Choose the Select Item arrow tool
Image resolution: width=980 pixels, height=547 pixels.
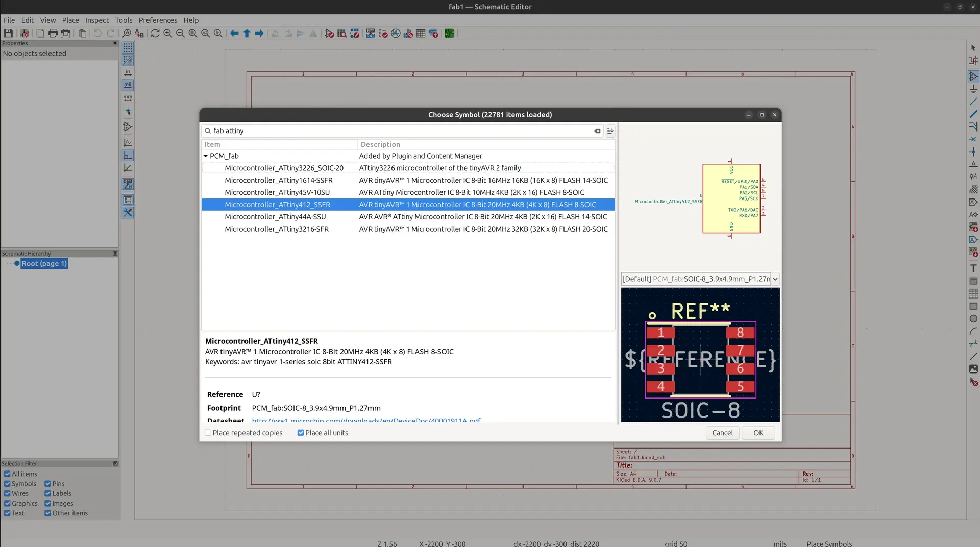[x=973, y=47]
